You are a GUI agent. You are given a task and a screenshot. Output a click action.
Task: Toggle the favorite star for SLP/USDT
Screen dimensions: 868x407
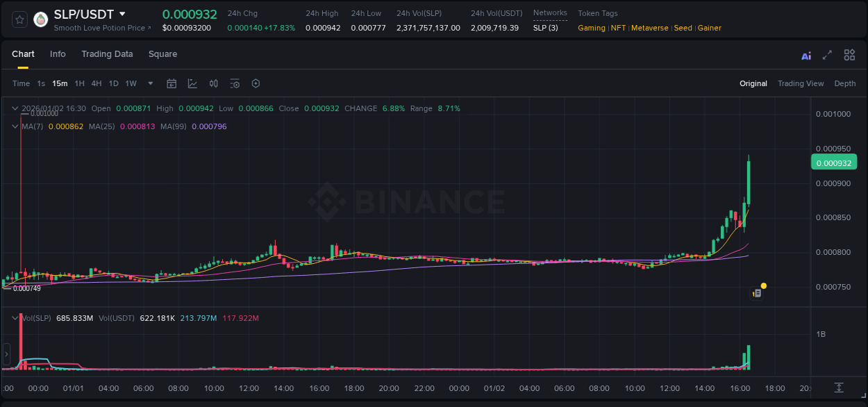tap(19, 19)
